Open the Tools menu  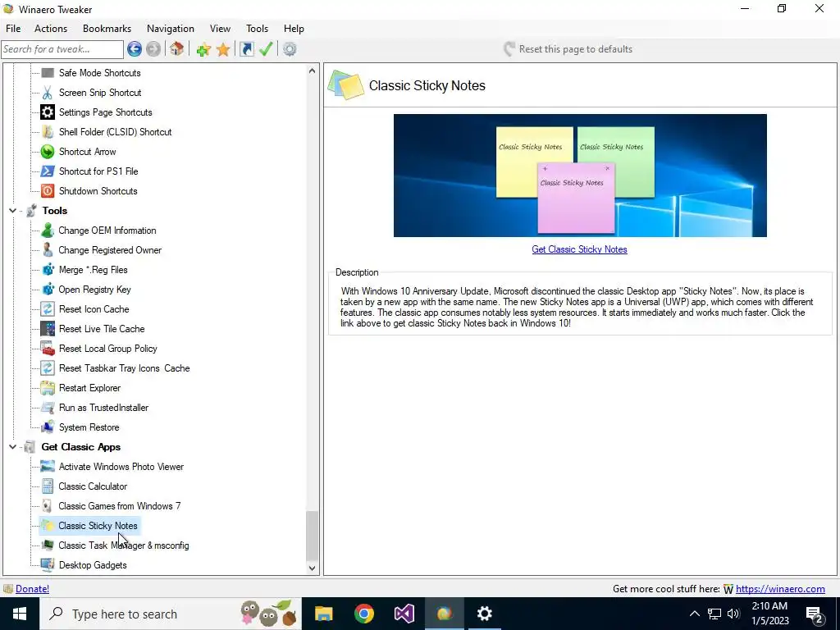(257, 29)
